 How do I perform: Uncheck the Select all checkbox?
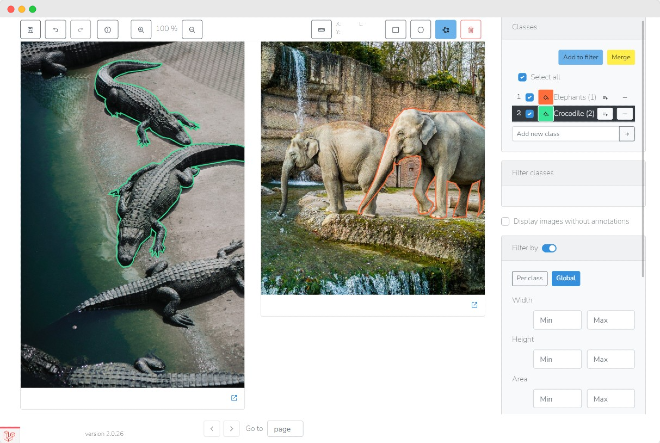click(x=522, y=77)
